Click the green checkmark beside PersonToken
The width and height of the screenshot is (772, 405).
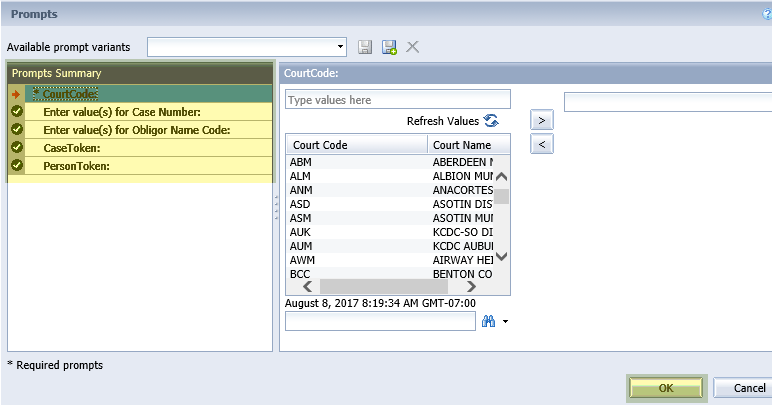[17, 165]
